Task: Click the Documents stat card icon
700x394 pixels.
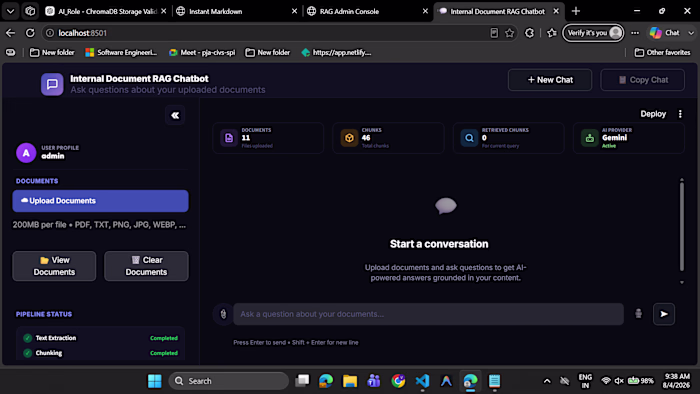Action: coord(229,138)
